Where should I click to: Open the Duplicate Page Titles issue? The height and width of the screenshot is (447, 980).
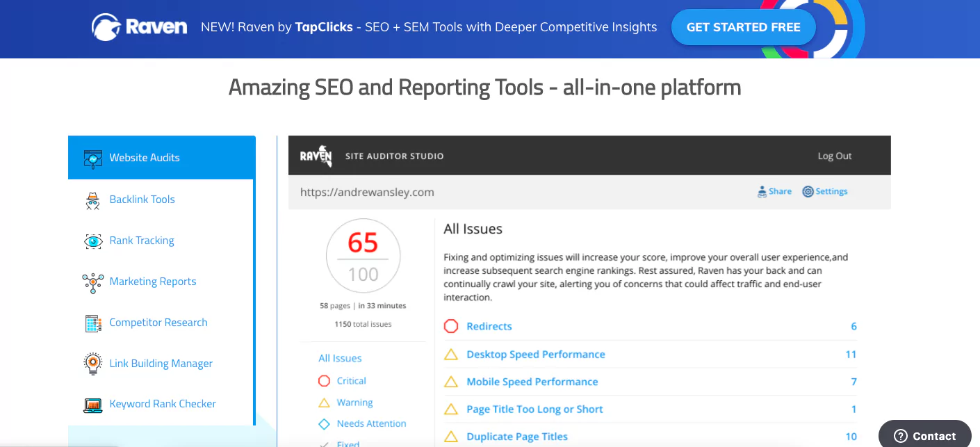click(x=517, y=437)
